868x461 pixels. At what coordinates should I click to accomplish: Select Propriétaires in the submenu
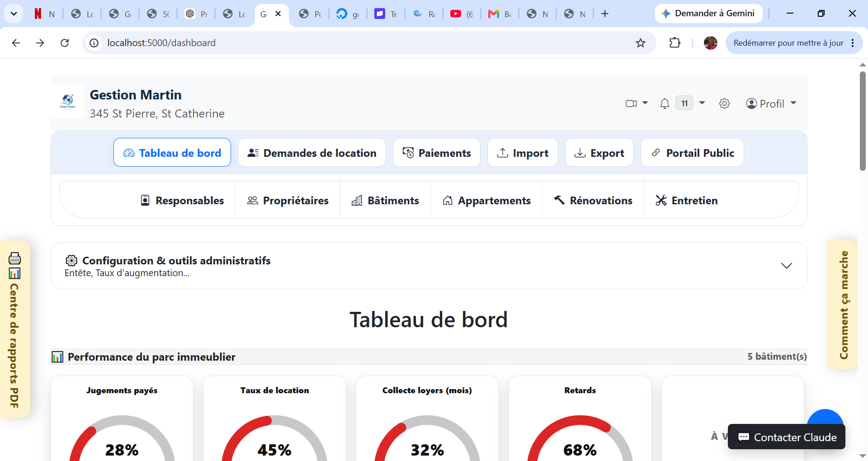tap(288, 200)
